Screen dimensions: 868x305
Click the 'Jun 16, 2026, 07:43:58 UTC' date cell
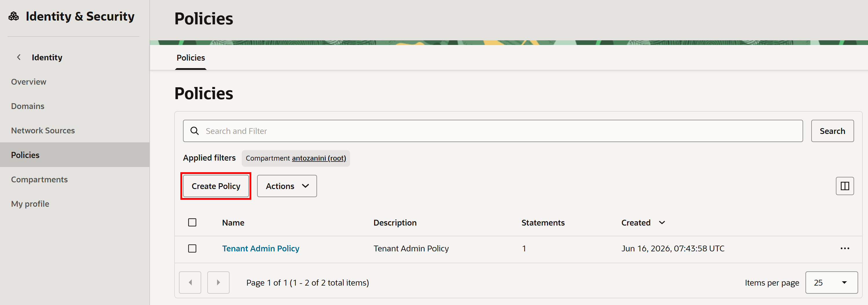pos(673,249)
